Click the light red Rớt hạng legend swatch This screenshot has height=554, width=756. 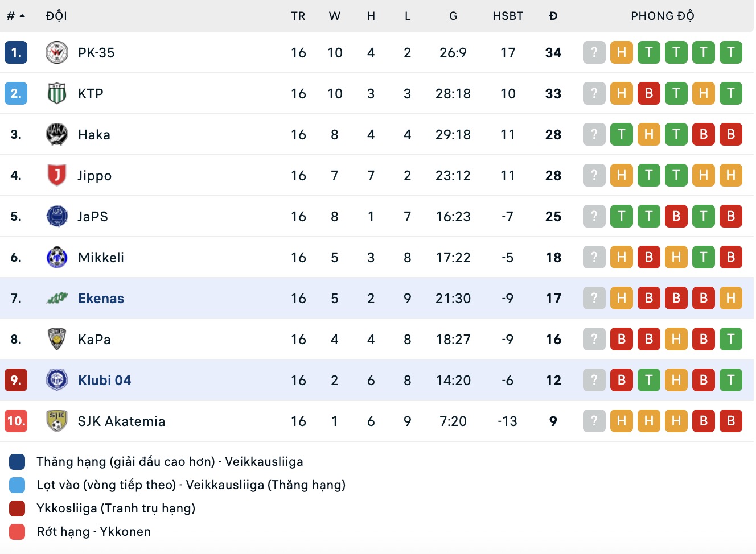coord(17,532)
